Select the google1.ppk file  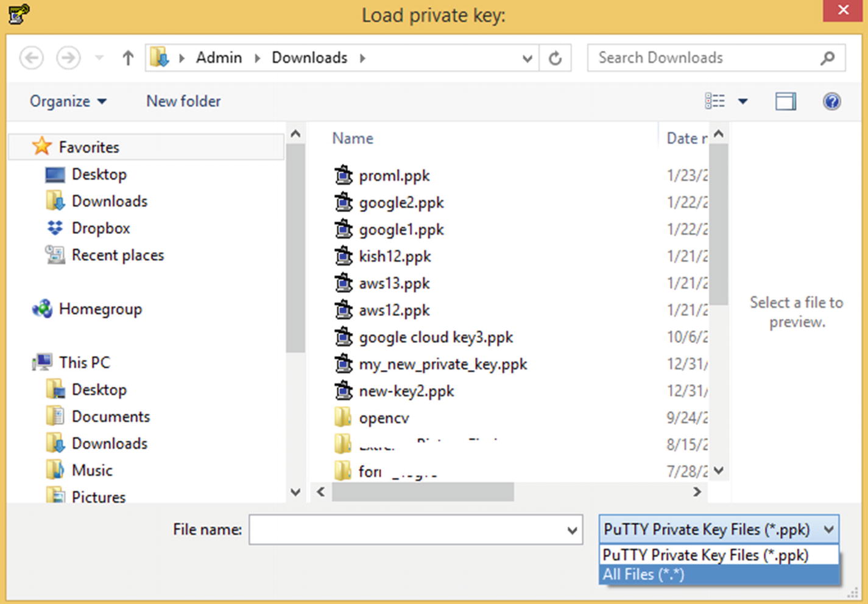click(x=401, y=230)
